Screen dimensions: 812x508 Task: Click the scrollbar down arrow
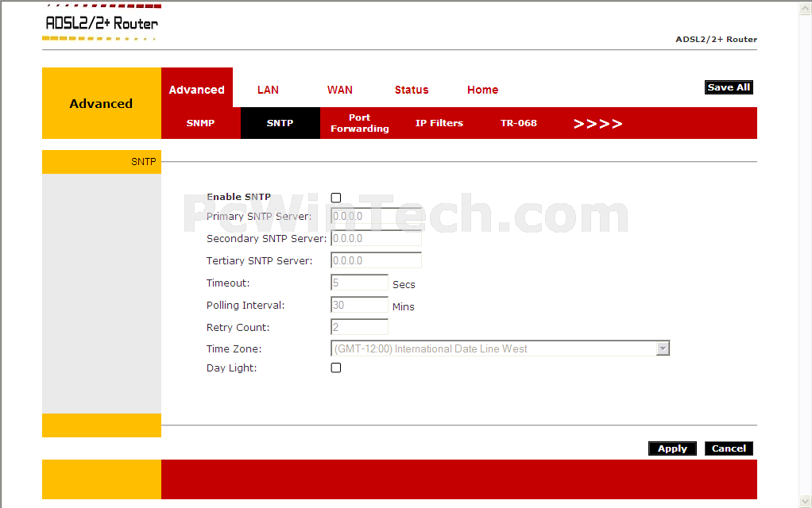coord(806,502)
